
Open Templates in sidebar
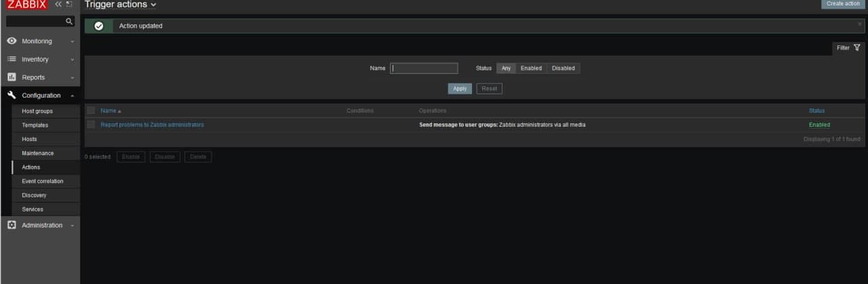pyautogui.click(x=35, y=125)
